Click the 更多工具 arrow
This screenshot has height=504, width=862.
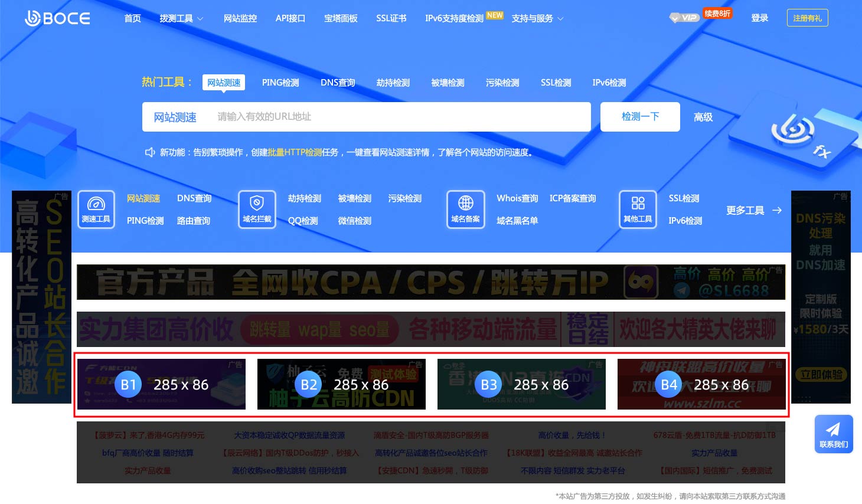pyautogui.click(x=777, y=210)
